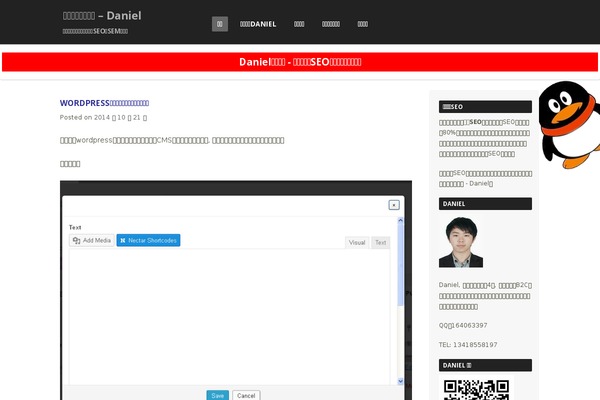Click the SEO sidebar widget heading

click(x=485, y=107)
